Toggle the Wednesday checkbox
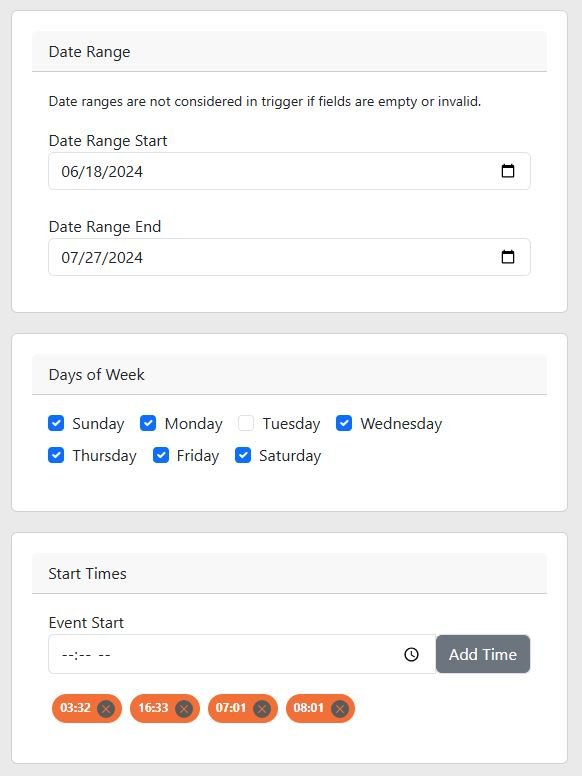582x776 pixels. point(344,423)
